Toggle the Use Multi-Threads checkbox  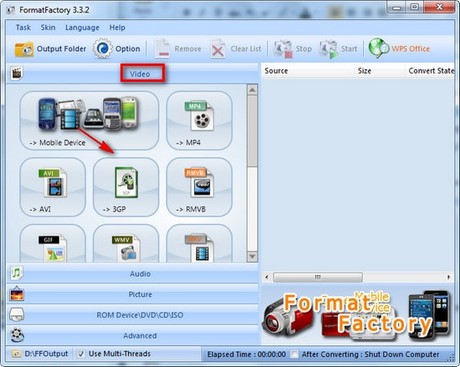coord(81,354)
